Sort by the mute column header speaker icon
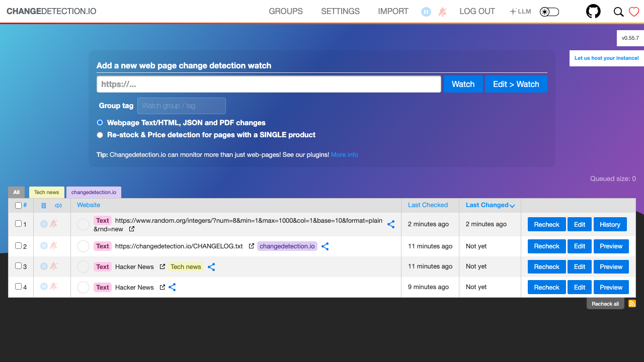Image resolution: width=644 pixels, height=362 pixels. 58,205
